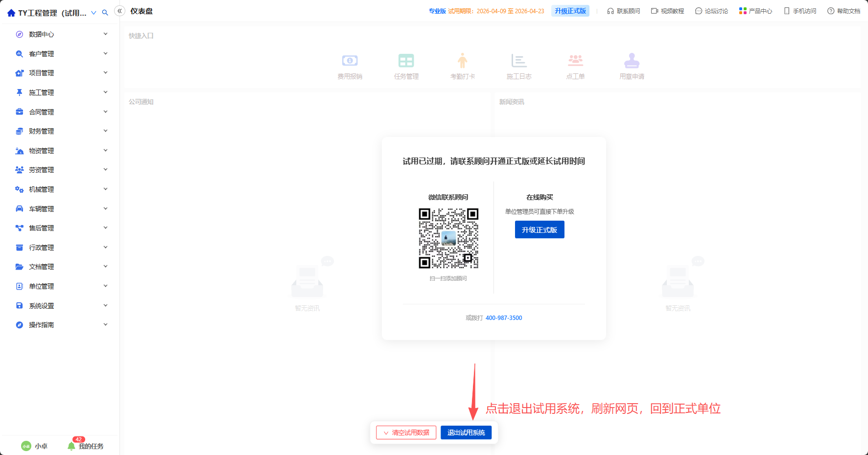This screenshot has width=868, height=455.
Task: Open 任务管理 quick entry icon
Action: [x=406, y=61]
